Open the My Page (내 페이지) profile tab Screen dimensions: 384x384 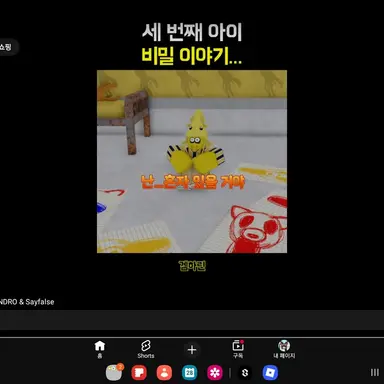[x=284, y=349]
